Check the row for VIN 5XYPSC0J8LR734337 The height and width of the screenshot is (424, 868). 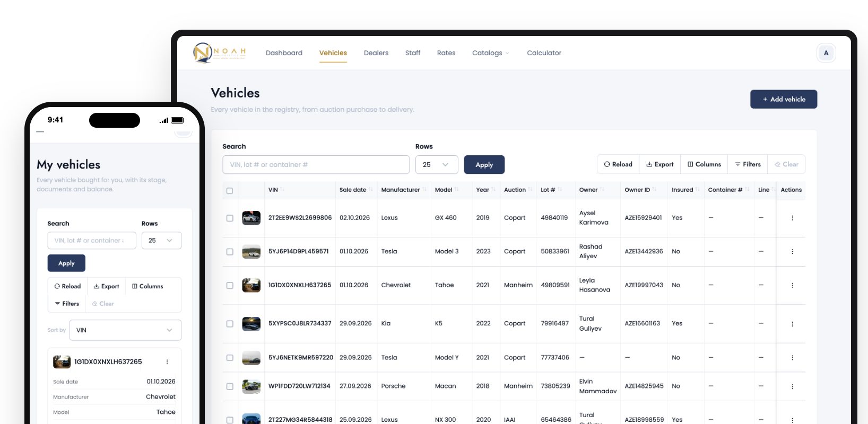(x=230, y=324)
